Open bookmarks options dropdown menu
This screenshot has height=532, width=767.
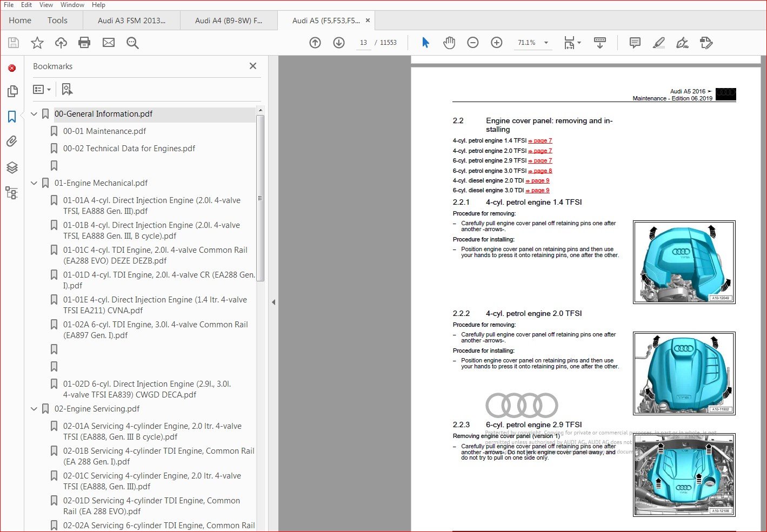tap(42, 89)
